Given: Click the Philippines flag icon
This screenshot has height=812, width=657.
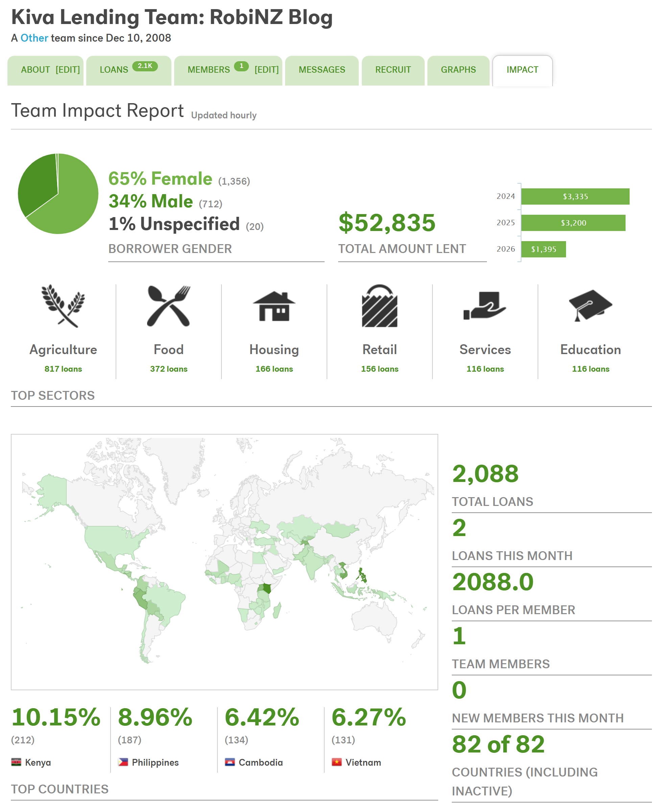Looking at the screenshot, I should (x=123, y=762).
